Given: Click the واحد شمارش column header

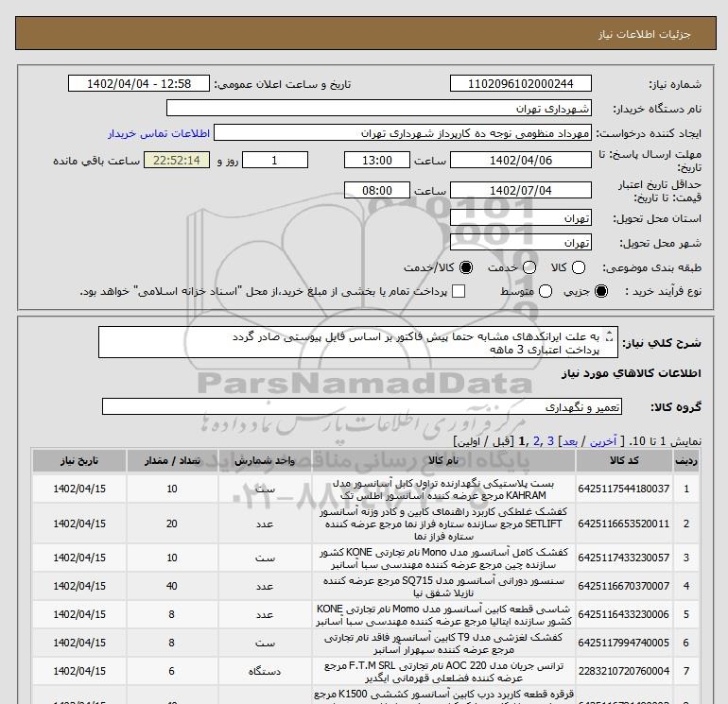Looking at the screenshot, I should point(265,461).
